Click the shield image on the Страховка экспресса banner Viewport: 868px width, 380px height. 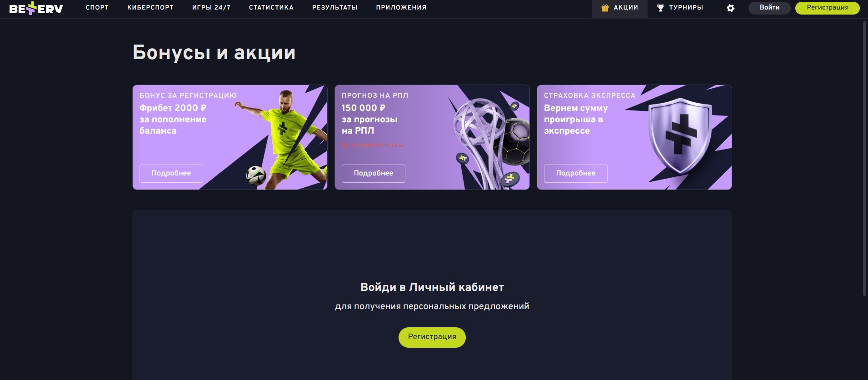pos(679,135)
